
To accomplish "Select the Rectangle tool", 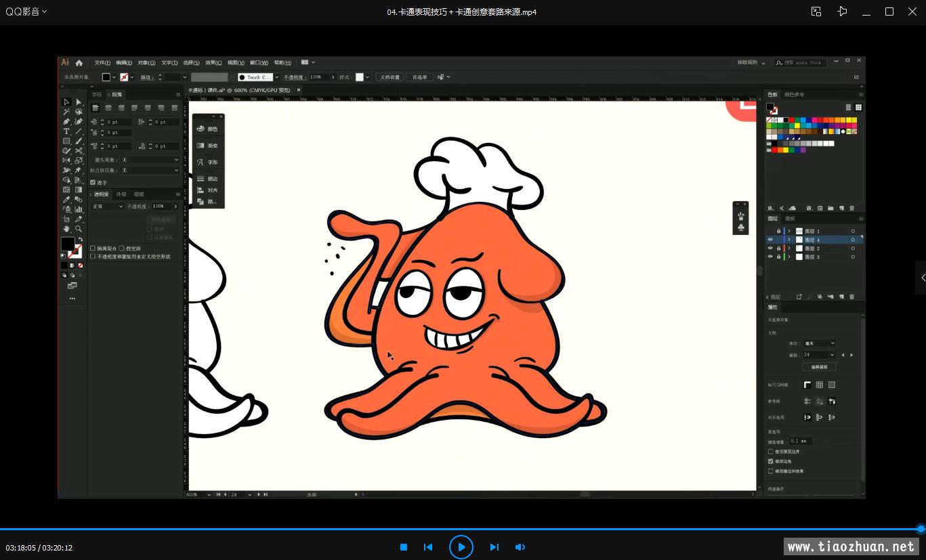I will (x=66, y=141).
